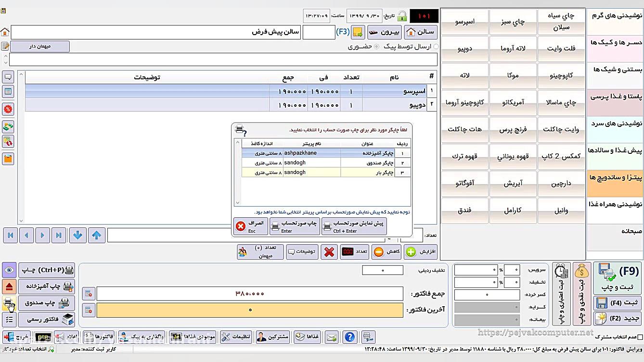Open the دسر ها و کیک ها category
This screenshot has height=362, width=644.
(x=615, y=48)
